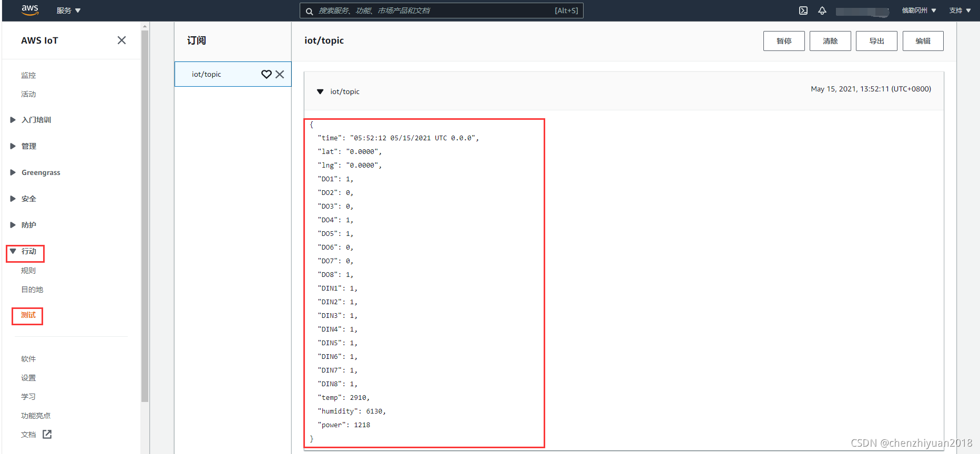Open the 软件 menu item
This screenshot has width=980, height=454.
[x=28, y=359]
